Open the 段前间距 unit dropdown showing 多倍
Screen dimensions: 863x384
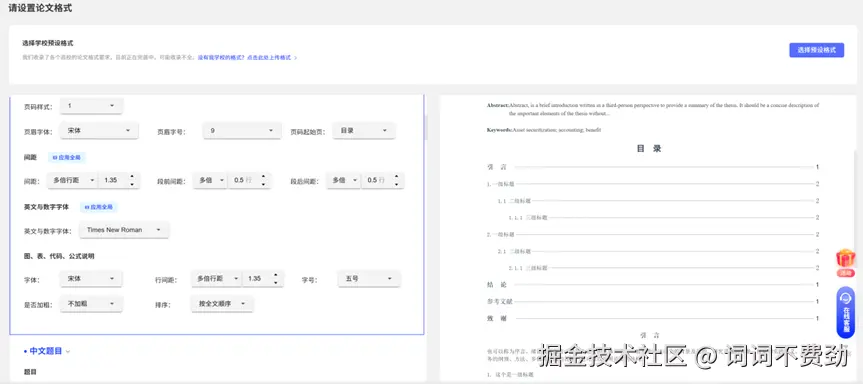coord(210,180)
